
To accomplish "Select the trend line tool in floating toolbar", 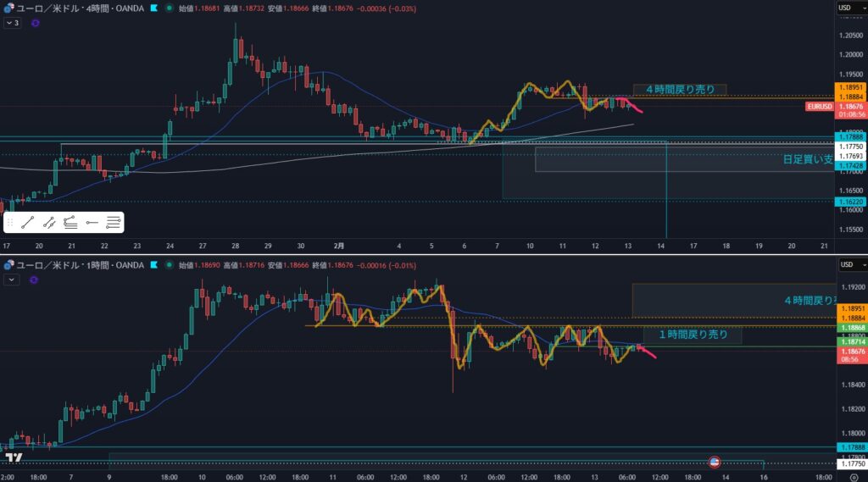I will (27, 223).
